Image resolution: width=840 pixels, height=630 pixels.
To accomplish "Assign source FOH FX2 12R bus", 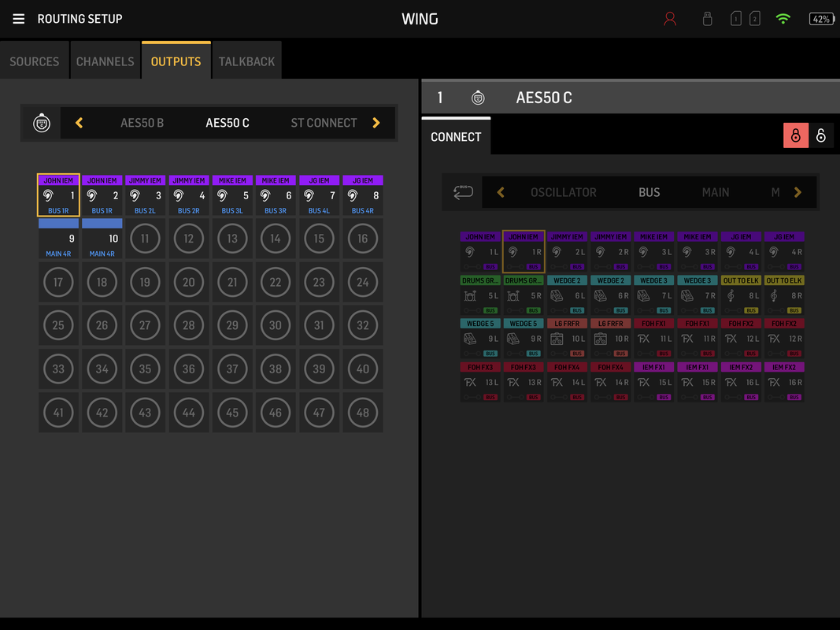I will pyautogui.click(x=784, y=339).
